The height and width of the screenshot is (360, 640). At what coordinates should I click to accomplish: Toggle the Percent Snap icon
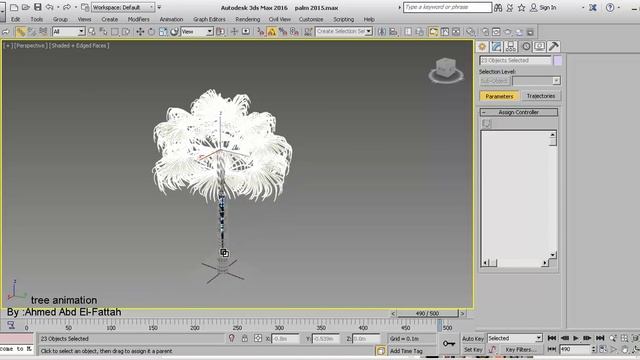283,31
